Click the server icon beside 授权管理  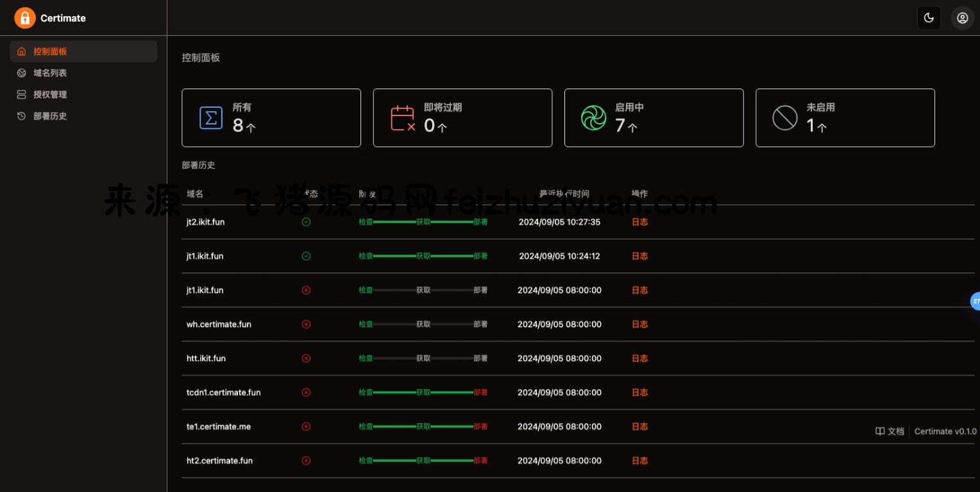tap(22, 94)
